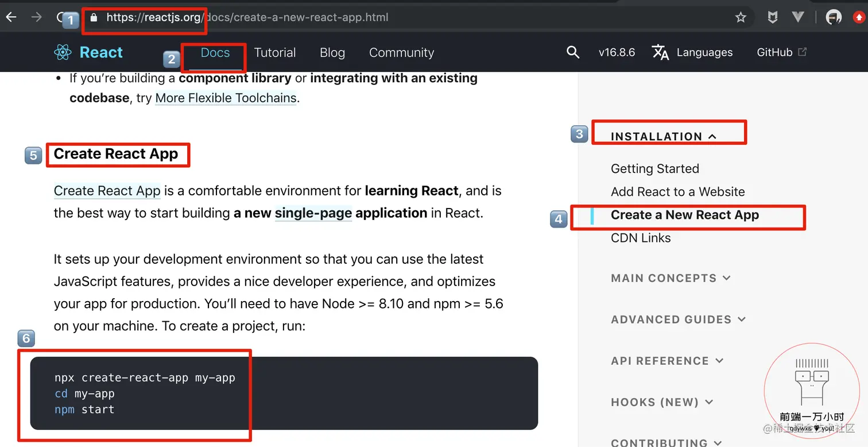This screenshot has height=447, width=868.
Task: Click the Create React App heading
Action: (x=116, y=154)
